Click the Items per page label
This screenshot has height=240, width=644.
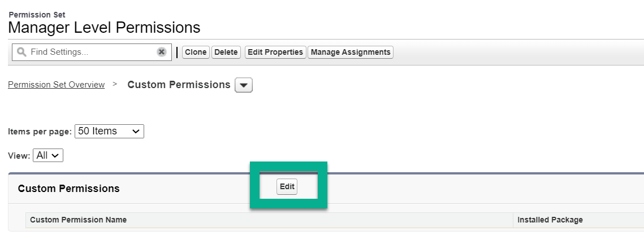[x=40, y=132]
